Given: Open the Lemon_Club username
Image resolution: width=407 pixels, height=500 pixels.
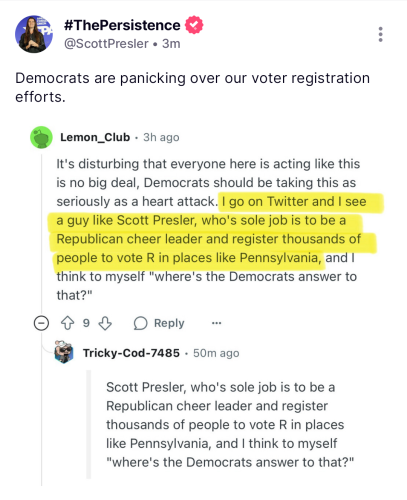Looking at the screenshot, I should [95, 137].
